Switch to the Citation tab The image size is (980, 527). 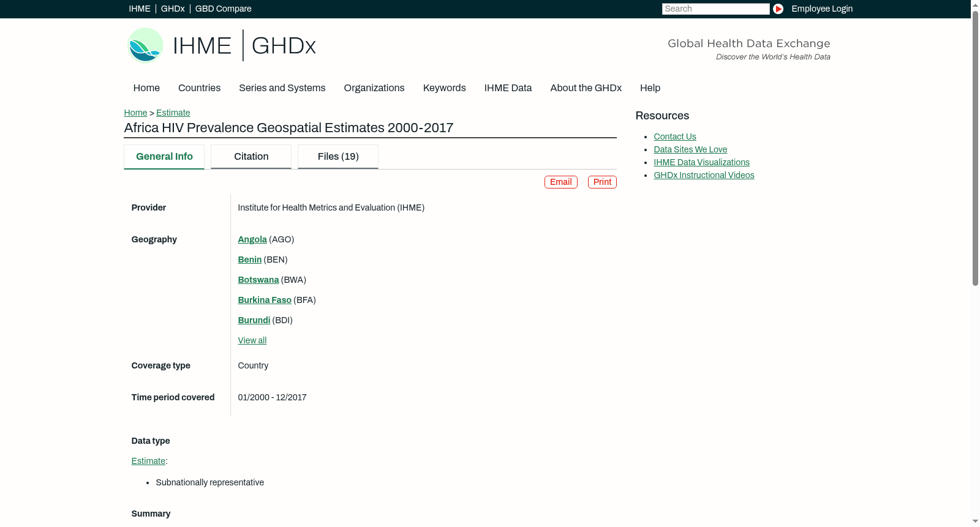(251, 157)
